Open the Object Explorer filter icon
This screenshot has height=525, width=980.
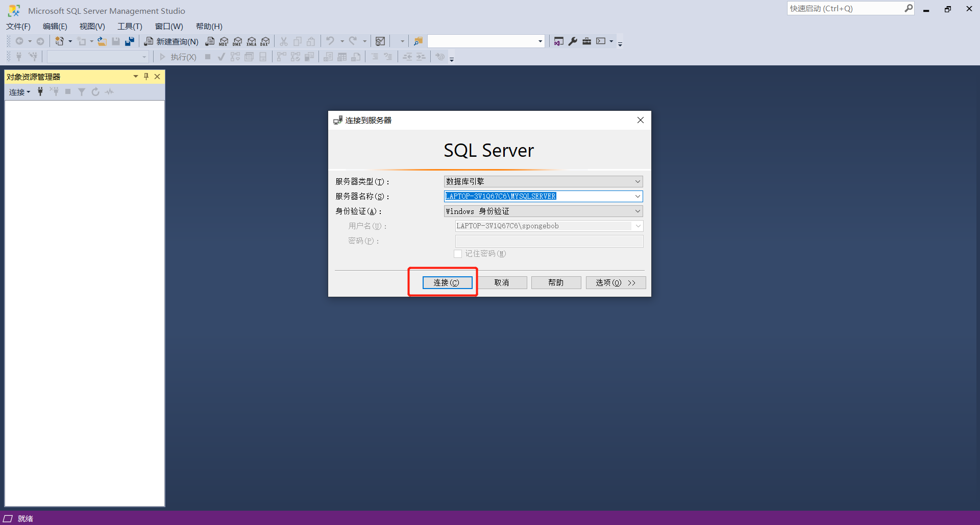(x=81, y=92)
